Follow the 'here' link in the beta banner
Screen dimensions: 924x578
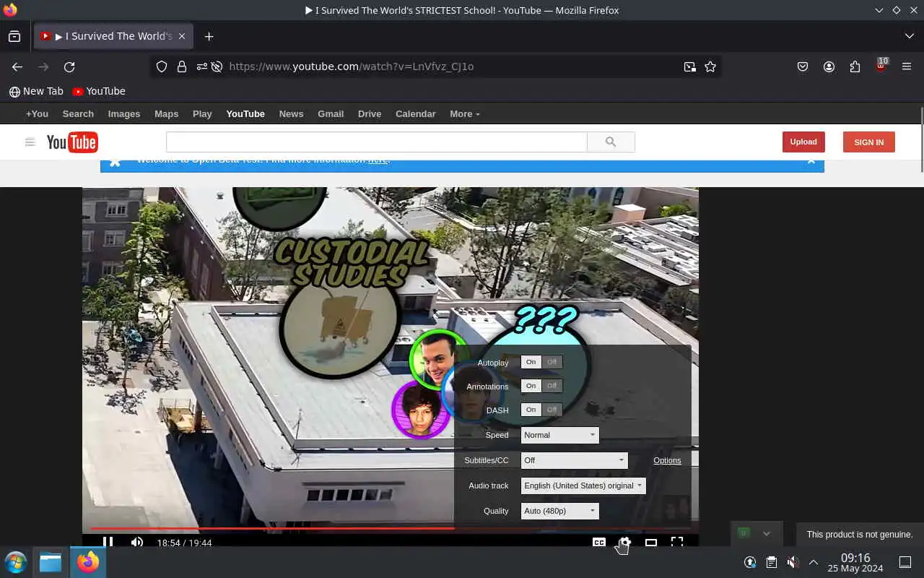tap(378, 160)
